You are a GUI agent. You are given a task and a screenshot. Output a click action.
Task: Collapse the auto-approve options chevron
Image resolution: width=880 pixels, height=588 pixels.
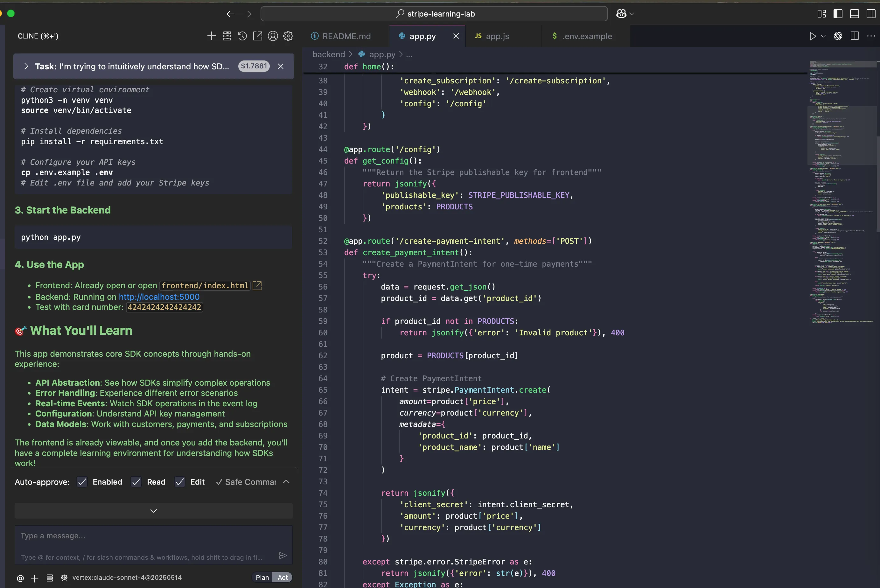[x=286, y=482]
